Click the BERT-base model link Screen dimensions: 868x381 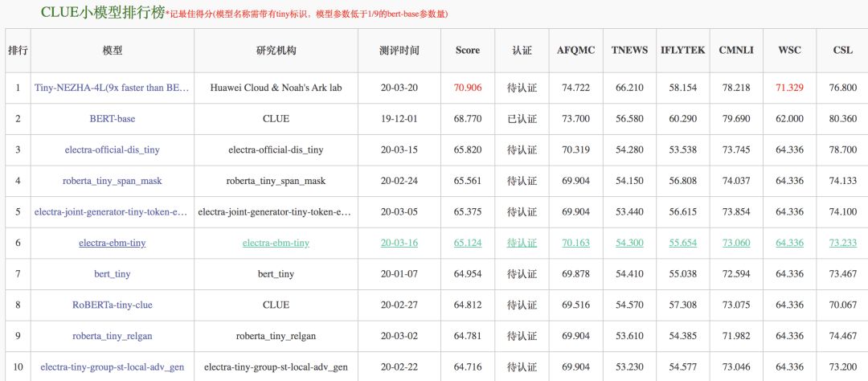(112, 118)
